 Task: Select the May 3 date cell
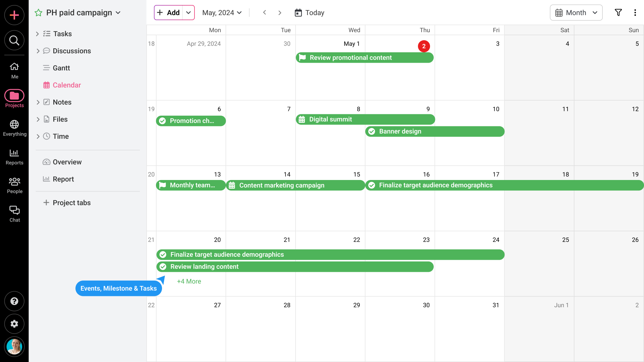470,67
